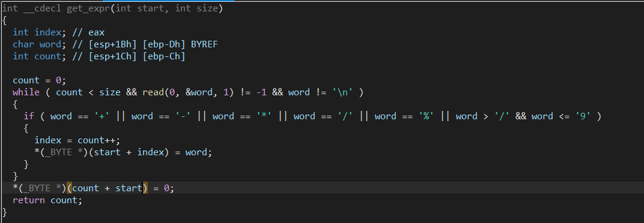Click the 'if' keyword
The width and height of the screenshot is (644, 223).
[x=29, y=116]
